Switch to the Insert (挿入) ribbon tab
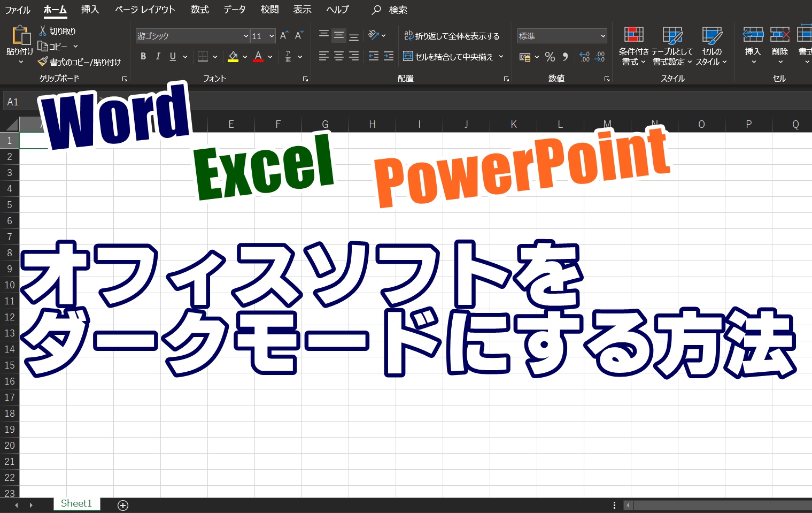Image resolution: width=812 pixels, height=513 pixels. (x=90, y=10)
